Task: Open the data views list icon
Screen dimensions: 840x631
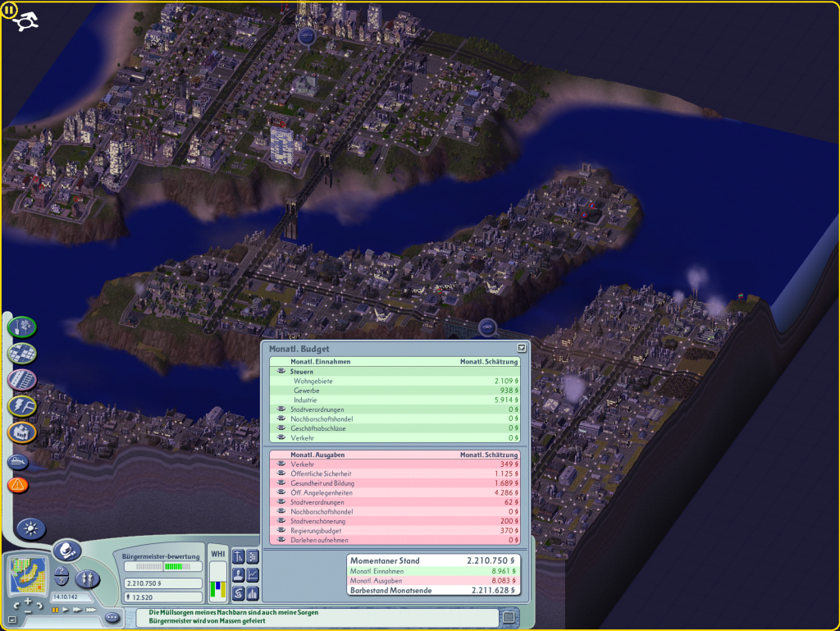Action: coord(253,556)
